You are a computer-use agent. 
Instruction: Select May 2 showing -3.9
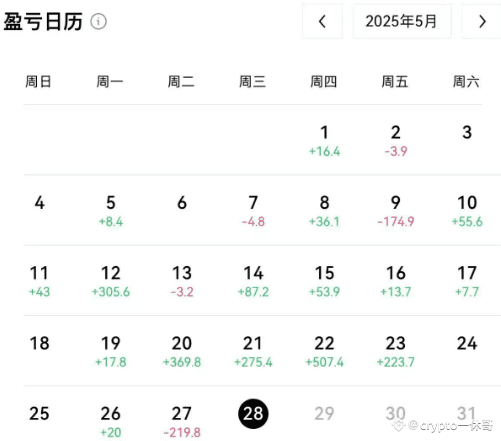point(396,141)
